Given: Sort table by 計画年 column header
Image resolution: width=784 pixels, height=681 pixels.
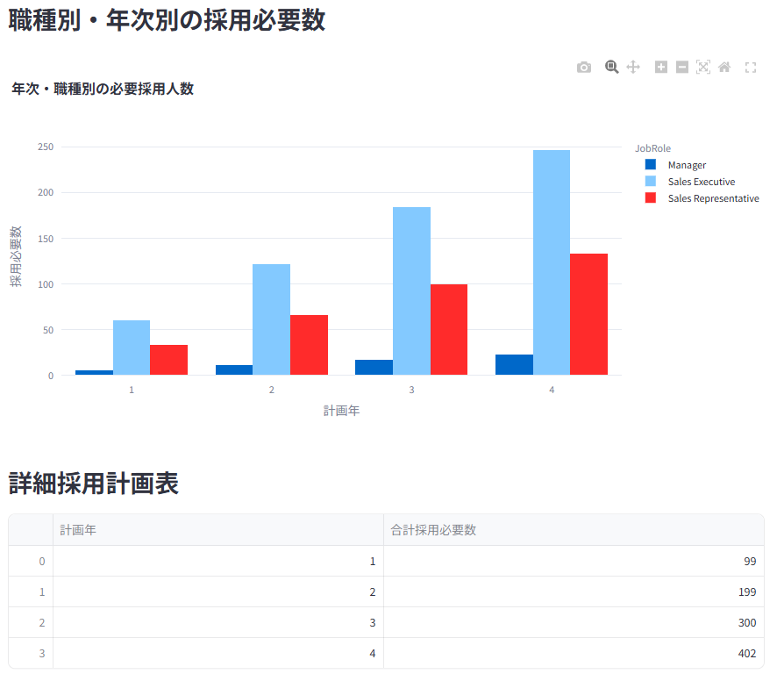Looking at the screenshot, I should point(218,530).
